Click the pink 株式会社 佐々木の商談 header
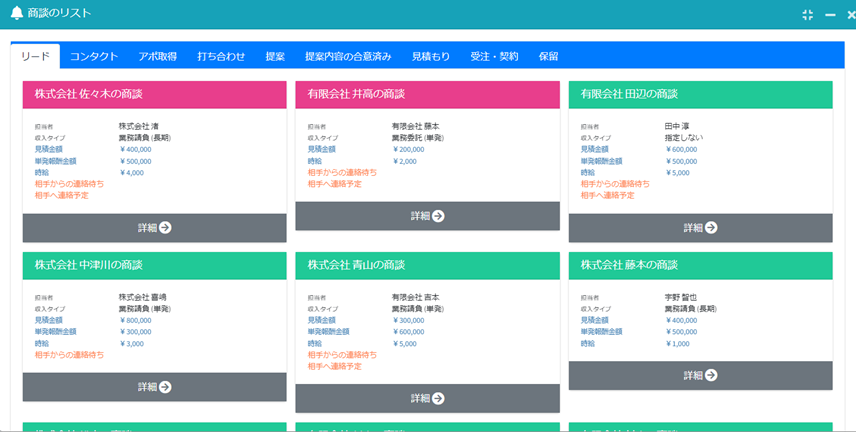856x432 pixels. point(154,95)
